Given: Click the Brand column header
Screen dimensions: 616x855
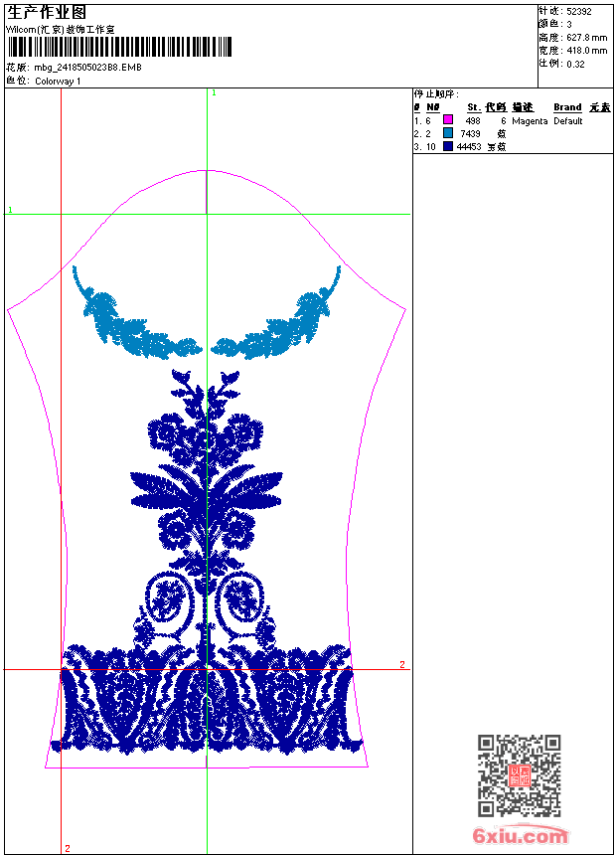Looking at the screenshot, I should tap(567, 107).
